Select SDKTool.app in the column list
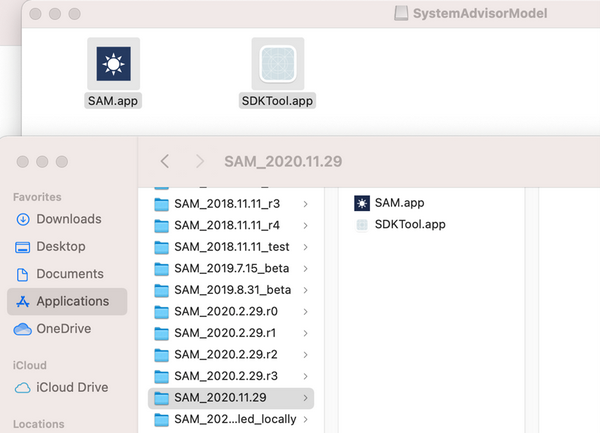Viewport: 600px width, 433px height. 409,224
